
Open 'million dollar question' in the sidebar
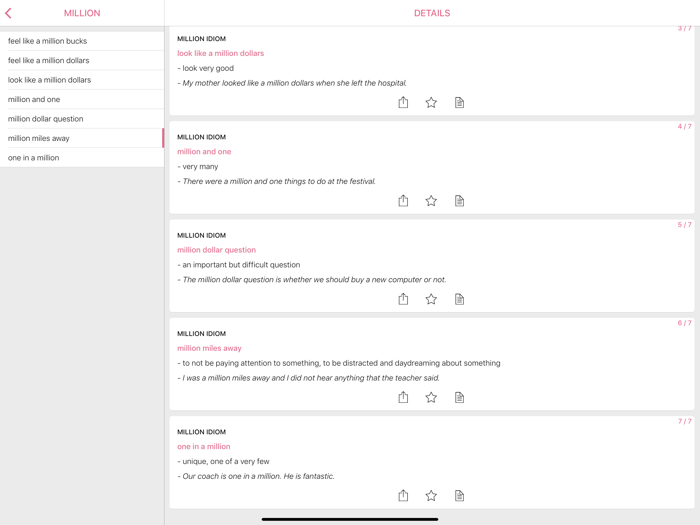[82, 119]
